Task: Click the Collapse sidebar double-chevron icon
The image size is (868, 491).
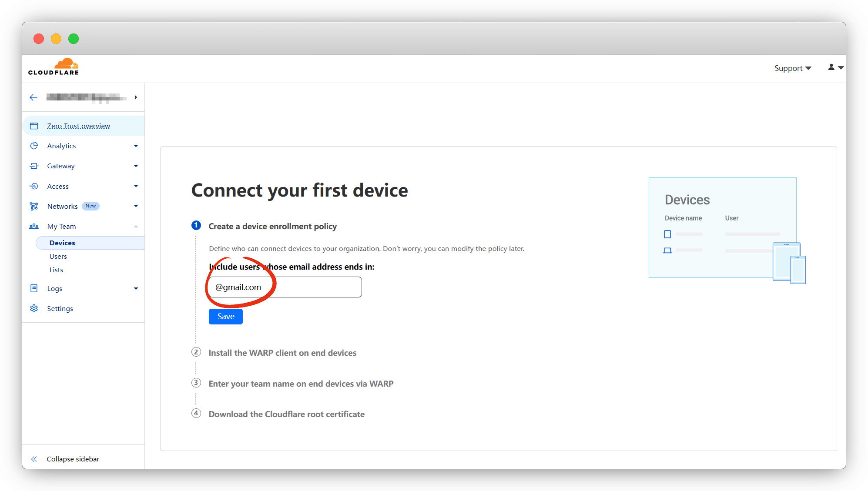Action: click(34, 459)
